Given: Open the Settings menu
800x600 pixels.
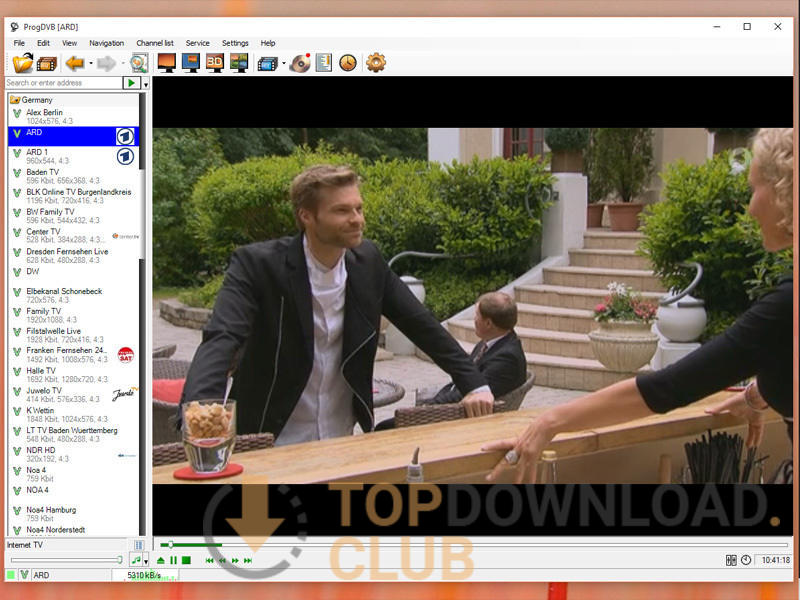Looking at the screenshot, I should [x=235, y=43].
